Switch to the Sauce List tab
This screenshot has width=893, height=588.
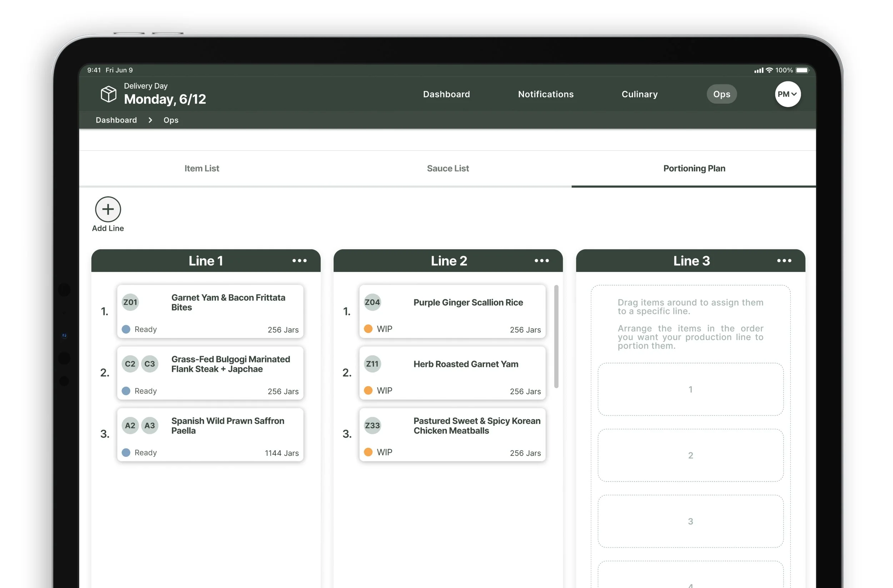click(x=448, y=169)
